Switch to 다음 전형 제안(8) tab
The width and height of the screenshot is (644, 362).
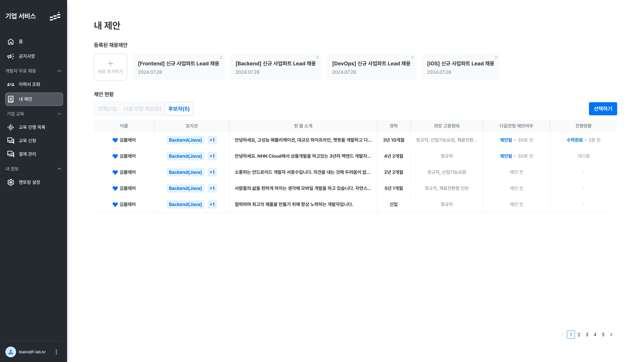(x=142, y=109)
